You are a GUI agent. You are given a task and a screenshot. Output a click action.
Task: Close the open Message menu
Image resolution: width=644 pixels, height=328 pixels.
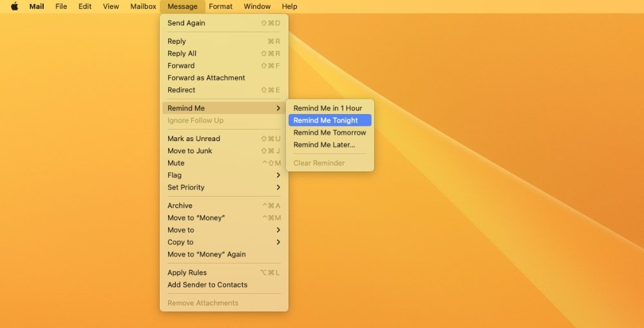click(x=182, y=6)
